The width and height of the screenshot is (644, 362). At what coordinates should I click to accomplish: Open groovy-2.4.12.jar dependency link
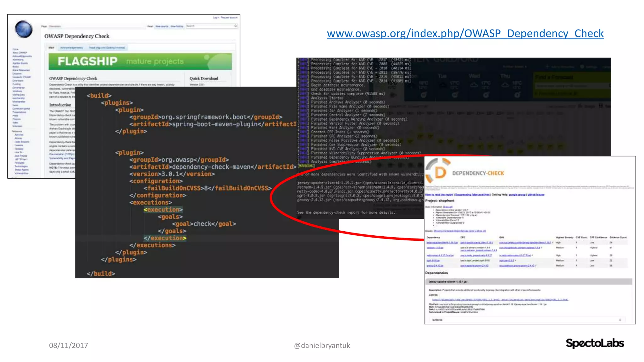click(435, 266)
